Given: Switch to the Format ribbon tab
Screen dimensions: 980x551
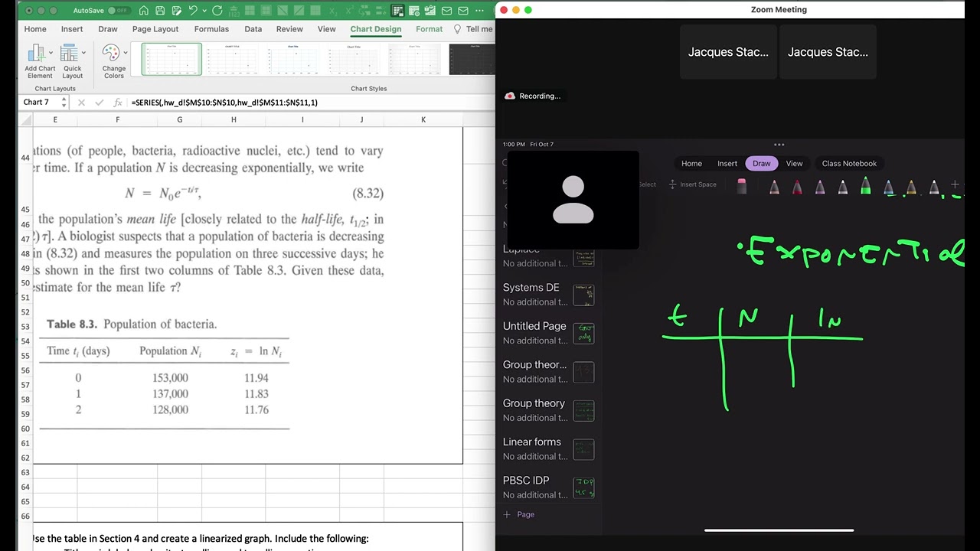Looking at the screenshot, I should click(x=429, y=29).
